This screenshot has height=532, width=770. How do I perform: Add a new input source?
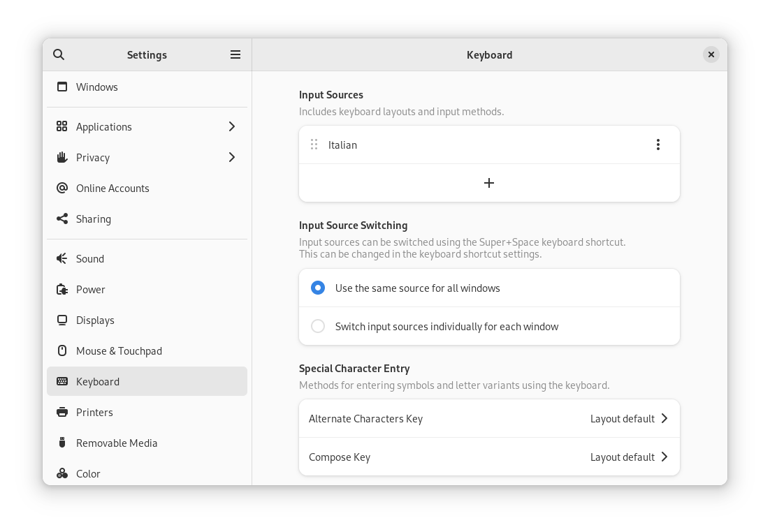(489, 183)
